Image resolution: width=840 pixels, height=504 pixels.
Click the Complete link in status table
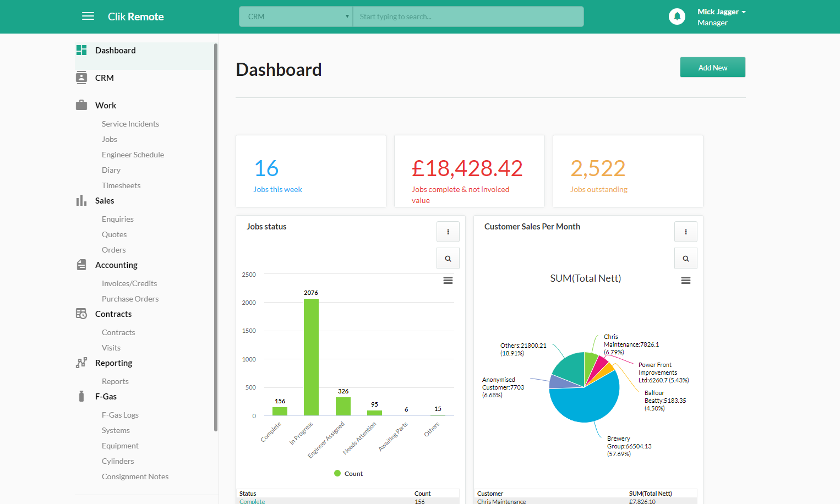tap(252, 501)
